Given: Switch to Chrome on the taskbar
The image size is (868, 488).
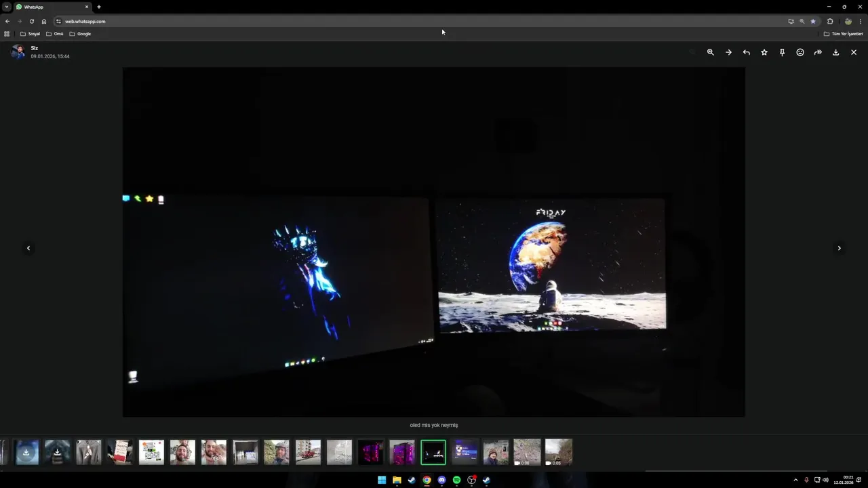Looking at the screenshot, I should click(427, 480).
